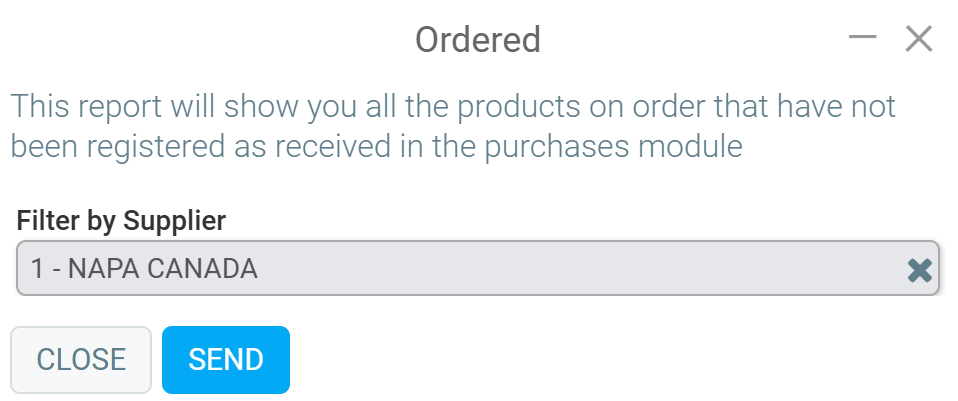Close the Ordered dialog with the X icon
Screen dimensions: 958x401
[x=918, y=39]
